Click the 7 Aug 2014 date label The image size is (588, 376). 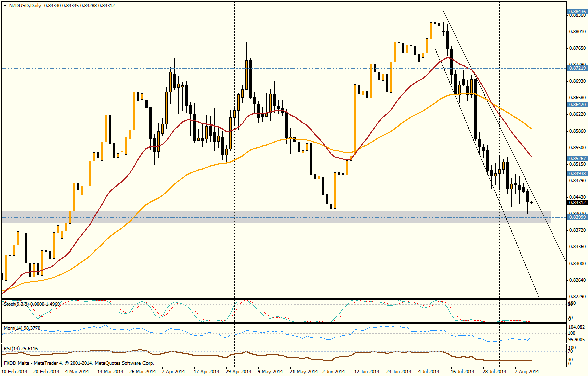coord(527,372)
